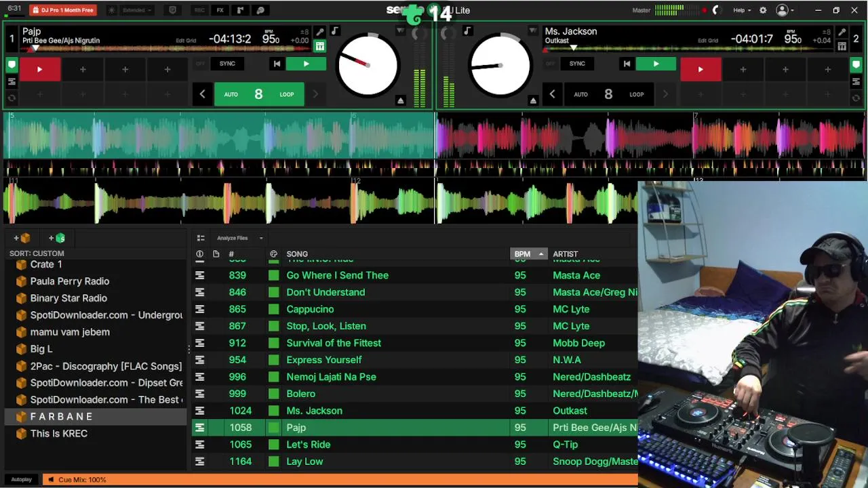Eject track from deck 2
The height and width of the screenshot is (488, 868).
[x=533, y=100]
